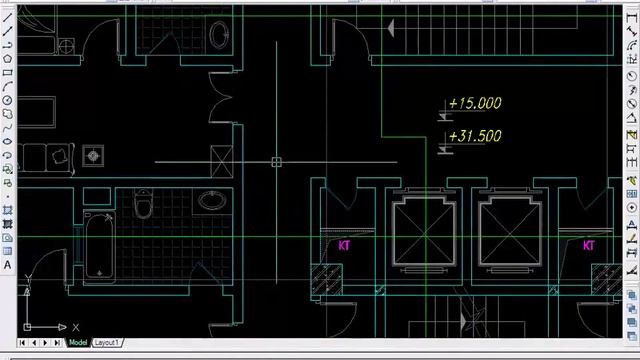The width and height of the screenshot is (640, 360).
Task: Open the Dimension Style manager icon
Action: tap(632, 269)
